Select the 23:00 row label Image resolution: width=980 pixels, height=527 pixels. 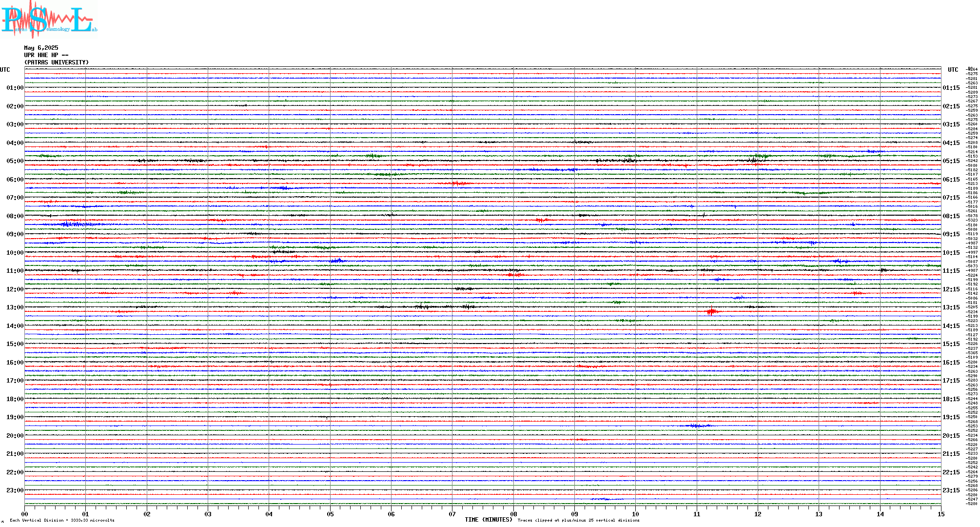pos(15,490)
